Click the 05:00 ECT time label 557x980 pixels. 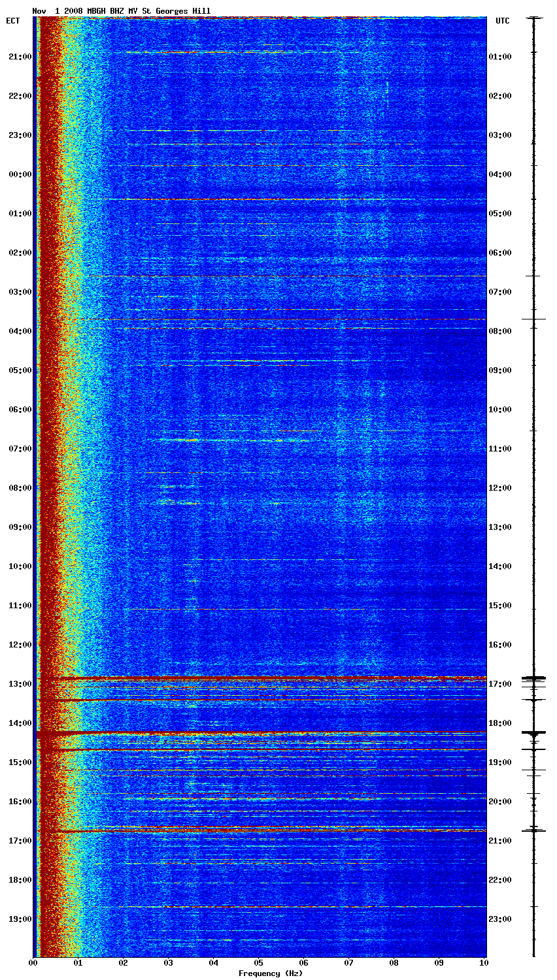20,370
